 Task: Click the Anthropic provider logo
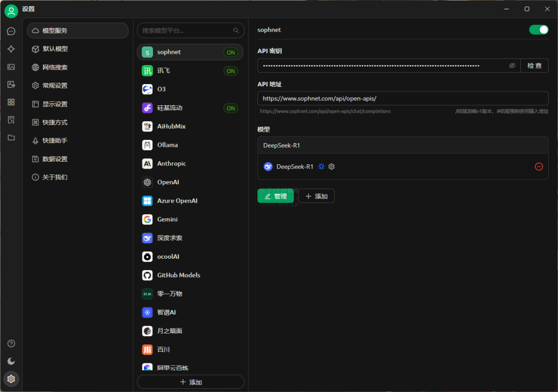pyautogui.click(x=147, y=164)
